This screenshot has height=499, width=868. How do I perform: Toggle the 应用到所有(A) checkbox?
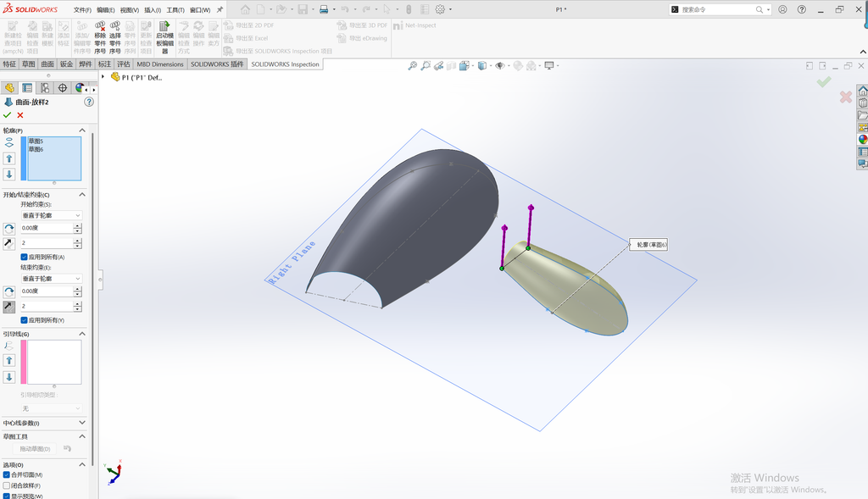click(x=25, y=258)
